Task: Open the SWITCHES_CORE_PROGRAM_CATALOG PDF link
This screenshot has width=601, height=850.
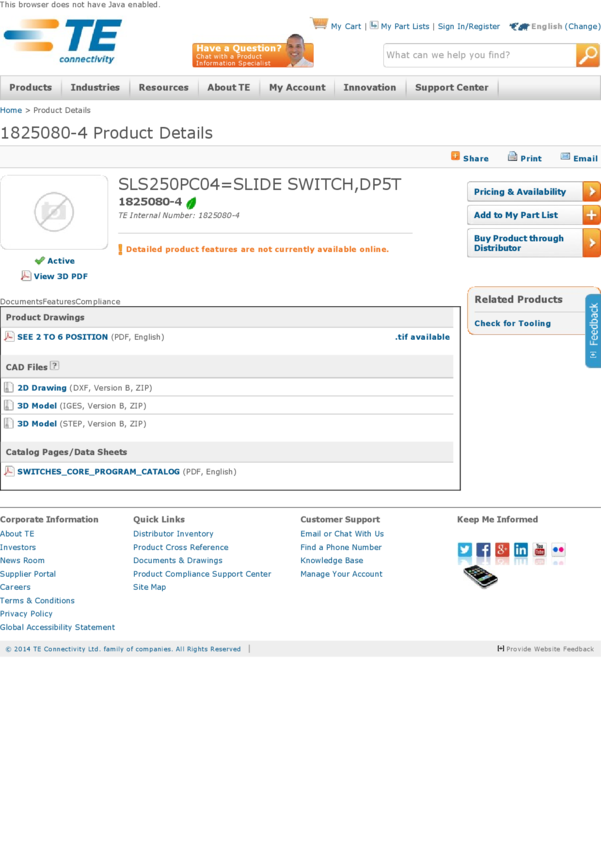Action: (98, 471)
